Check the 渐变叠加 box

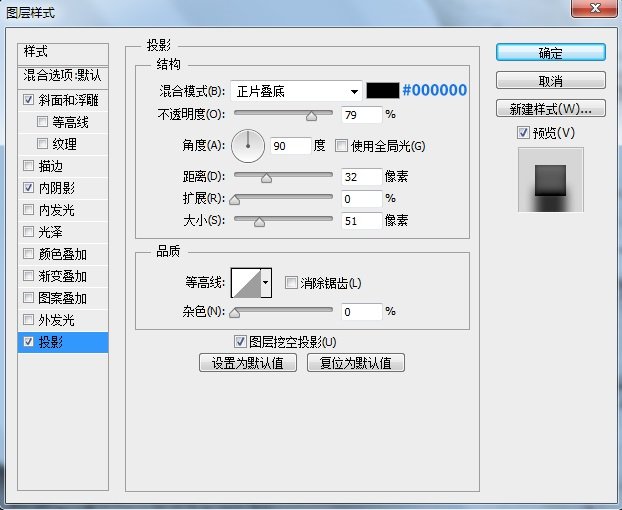click(29, 275)
